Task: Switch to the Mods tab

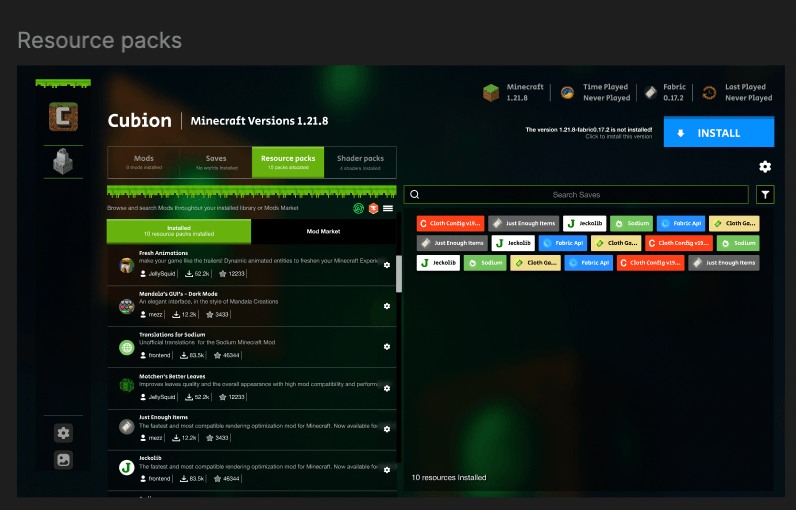Action: pos(144,162)
